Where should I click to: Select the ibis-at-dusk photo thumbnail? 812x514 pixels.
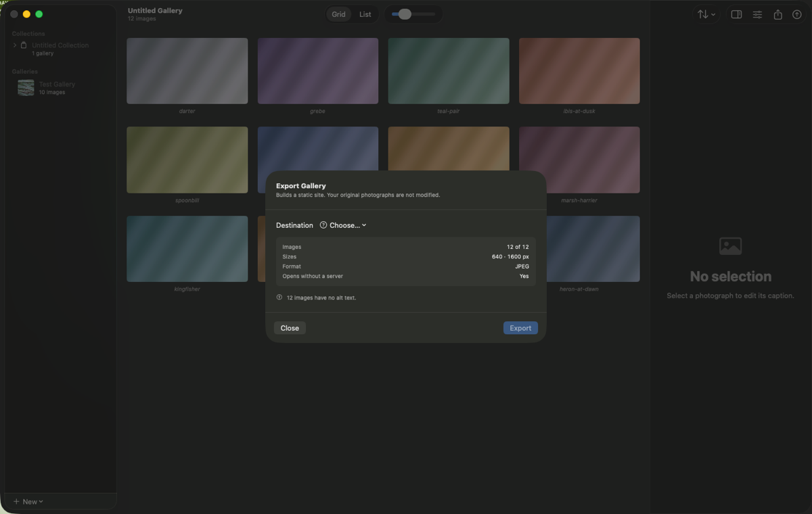pos(579,71)
